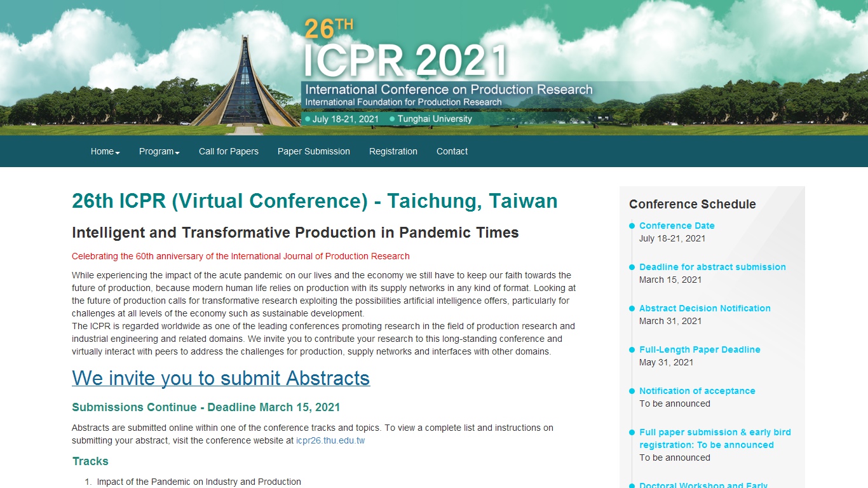This screenshot has height=488, width=868.
Task: Click the 'Conference Schedule' sidebar heading
Action: click(693, 204)
